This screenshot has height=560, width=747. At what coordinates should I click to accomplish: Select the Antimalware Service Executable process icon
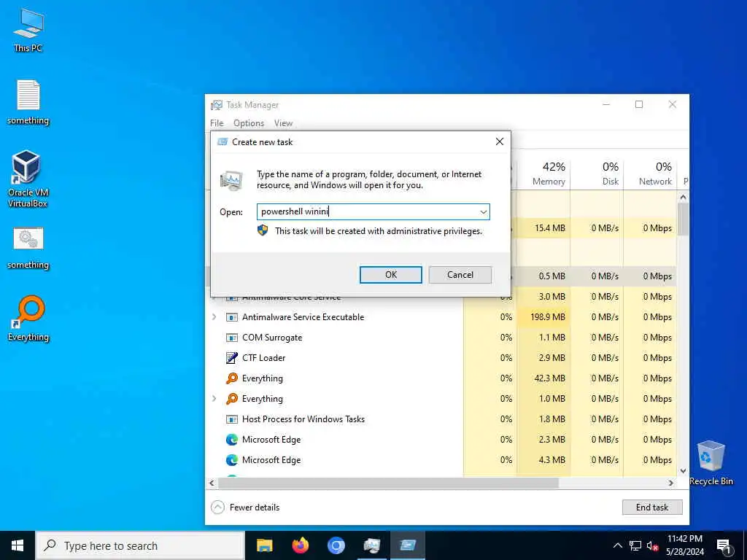coord(232,317)
